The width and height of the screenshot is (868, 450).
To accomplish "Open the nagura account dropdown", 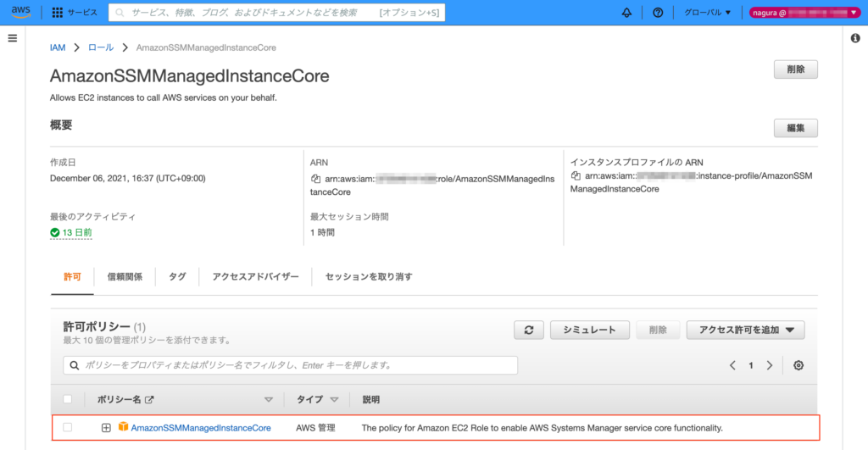I will [x=804, y=12].
